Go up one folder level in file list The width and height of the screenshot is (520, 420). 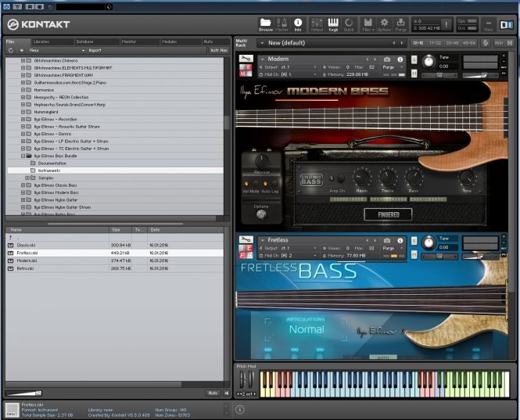pos(10,238)
